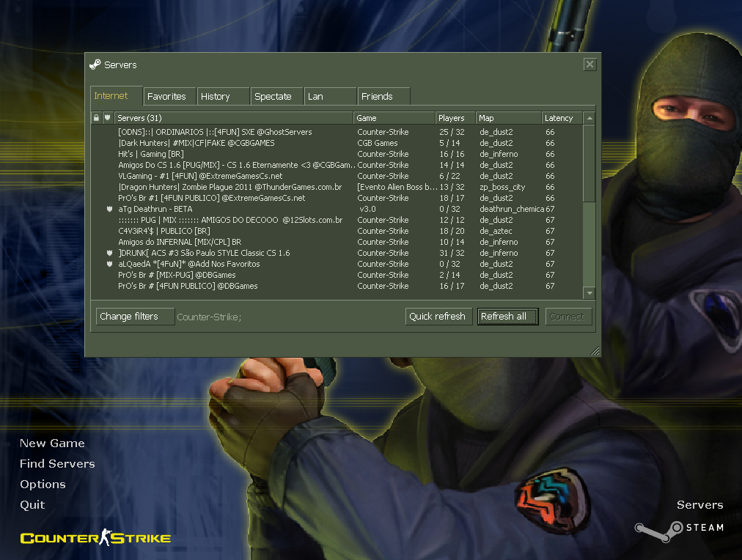Image resolution: width=742 pixels, height=560 pixels.
Task: Select Find Servers from main menu
Action: [x=57, y=463]
